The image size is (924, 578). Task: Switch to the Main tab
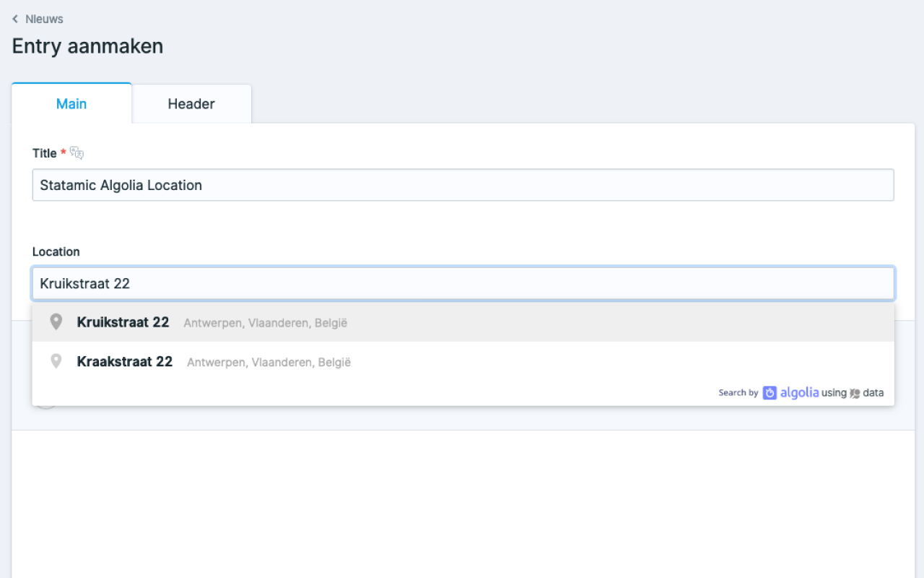click(x=71, y=103)
